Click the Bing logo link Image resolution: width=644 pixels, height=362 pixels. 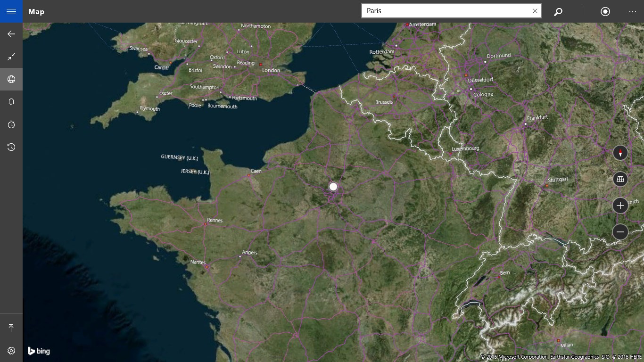pos(39,351)
